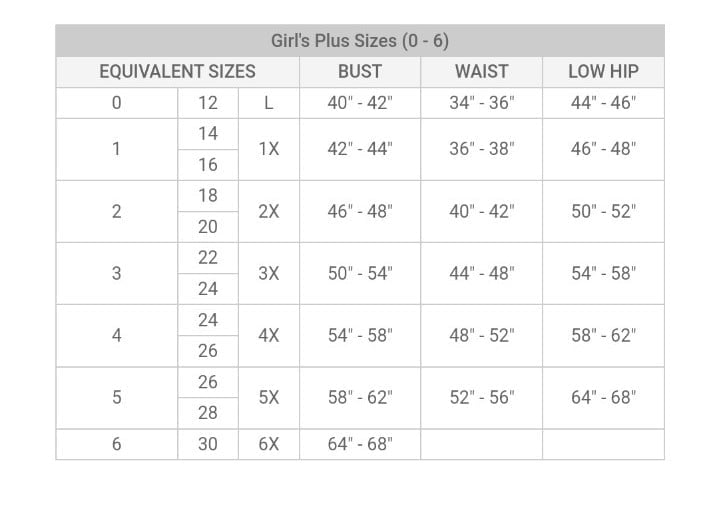719x508 pixels.
Task: Click the 3X size cell
Action: 269,273
